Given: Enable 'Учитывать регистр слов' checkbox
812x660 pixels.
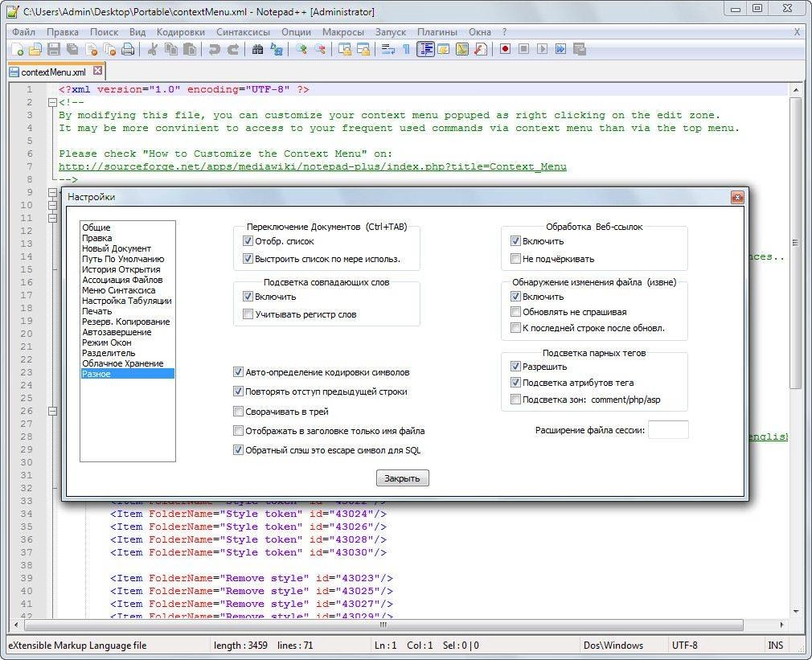Looking at the screenshot, I should click(x=248, y=314).
